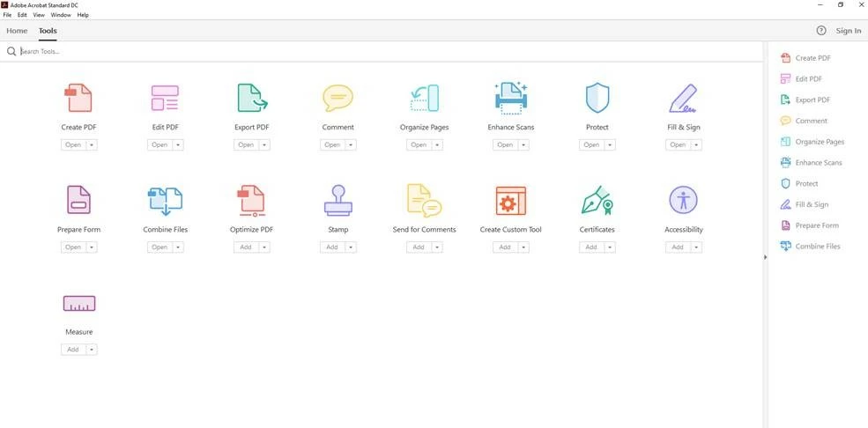Click the Send for Comments icon
The image size is (868, 428).
click(x=424, y=200)
